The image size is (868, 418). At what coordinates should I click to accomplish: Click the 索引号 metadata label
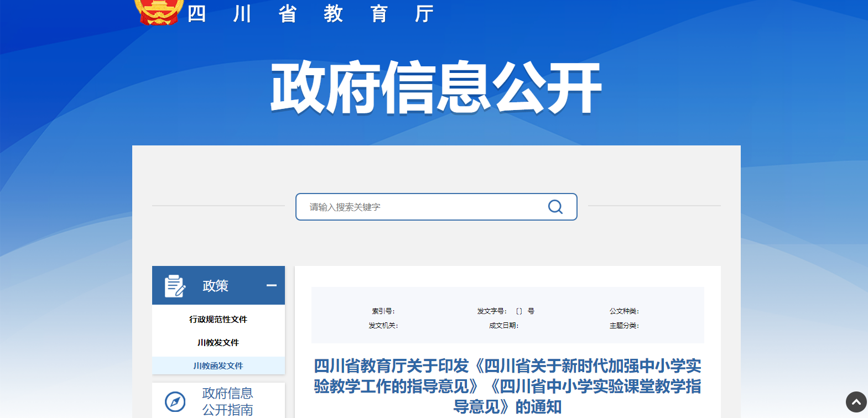pyautogui.click(x=383, y=311)
